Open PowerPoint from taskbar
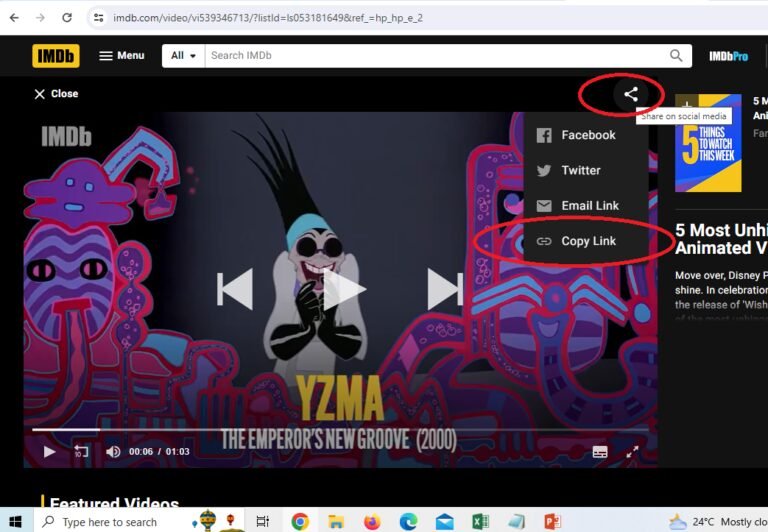 coord(552,522)
